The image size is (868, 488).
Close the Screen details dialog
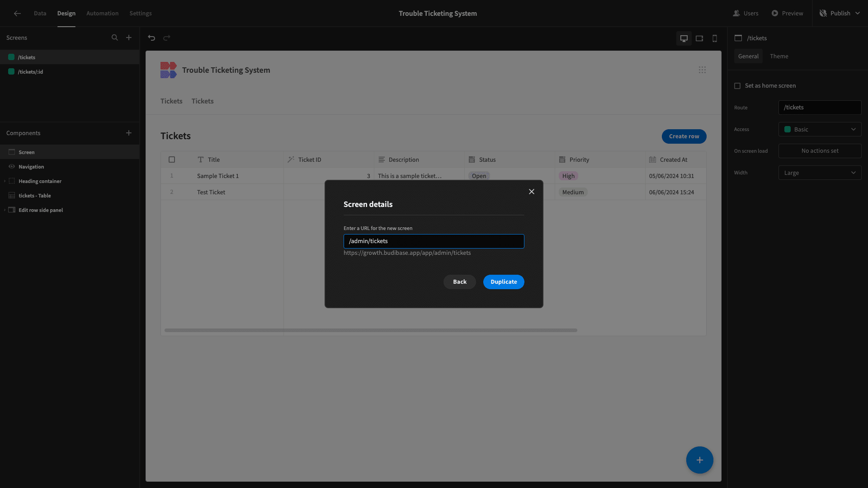coord(532,192)
